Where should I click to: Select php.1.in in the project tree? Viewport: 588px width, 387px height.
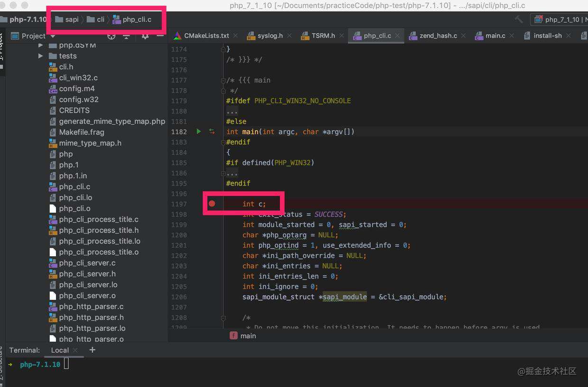[73, 176]
